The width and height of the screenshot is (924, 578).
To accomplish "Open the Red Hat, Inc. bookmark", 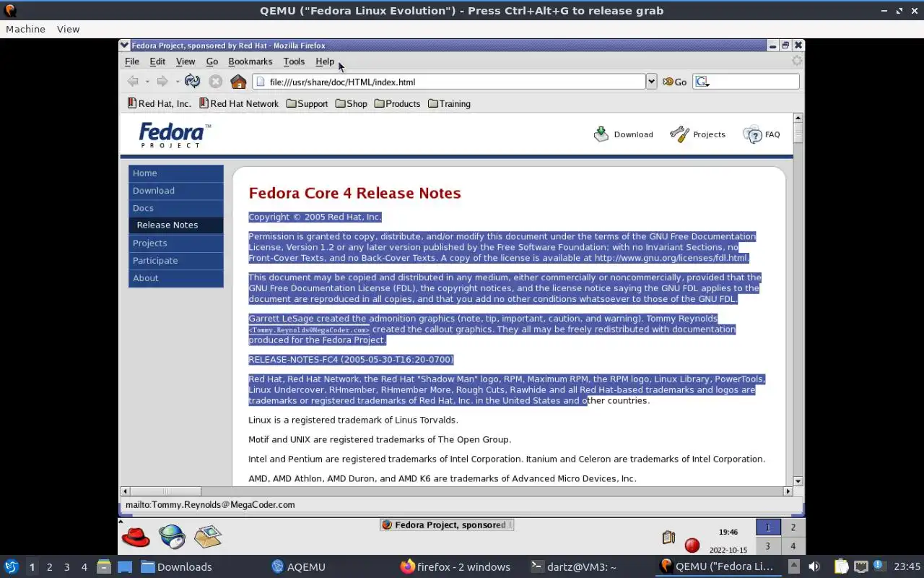I will 160,103.
